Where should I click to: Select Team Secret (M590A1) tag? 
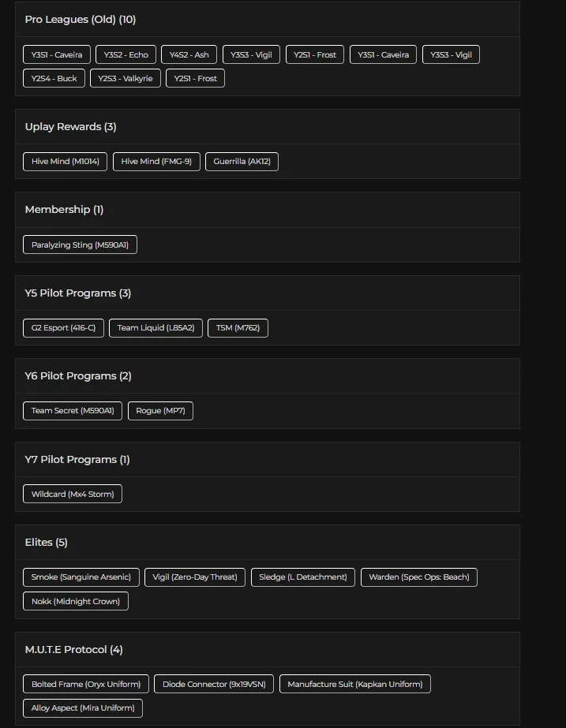point(73,411)
